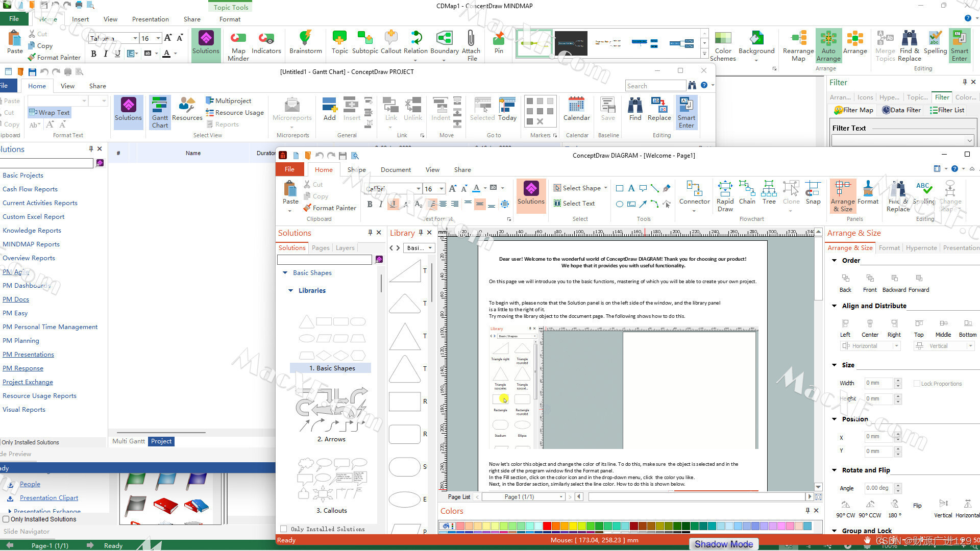Rotate 90° CW icon
The image size is (980, 551).
tap(845, 509)
